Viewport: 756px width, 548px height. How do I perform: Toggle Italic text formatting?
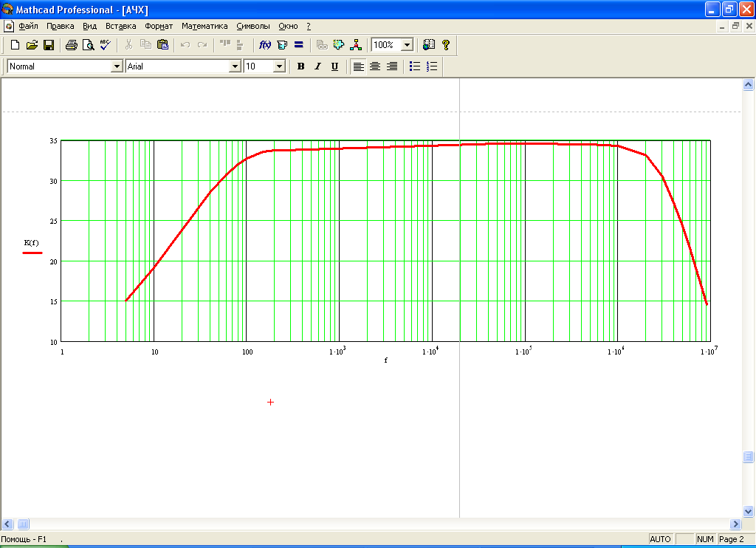click(317, 66)
